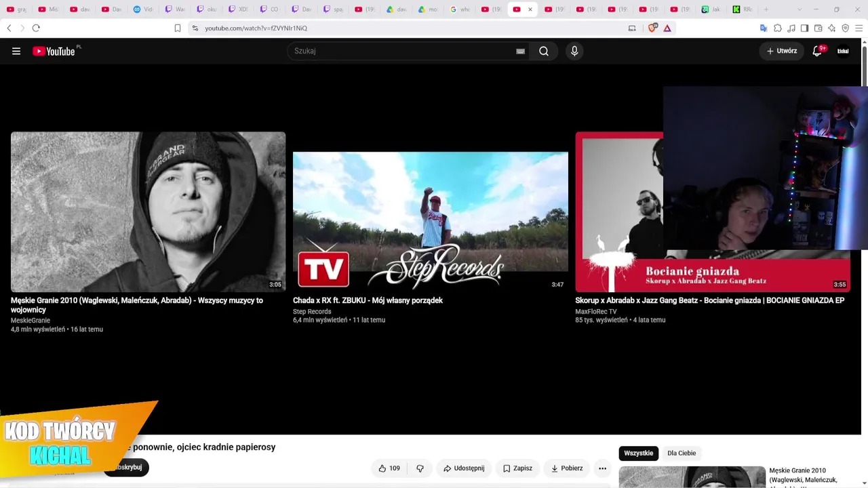Viewport: 868px width, 488px height.
Task: Open Leo AI sparkle icon
Action: (x=832, y=28)
